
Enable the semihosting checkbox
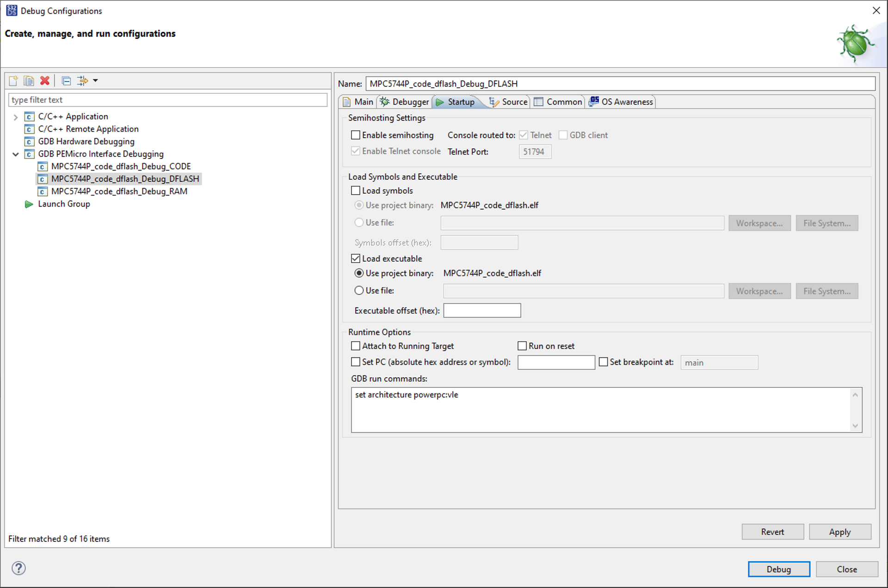(x=356, y=135)
